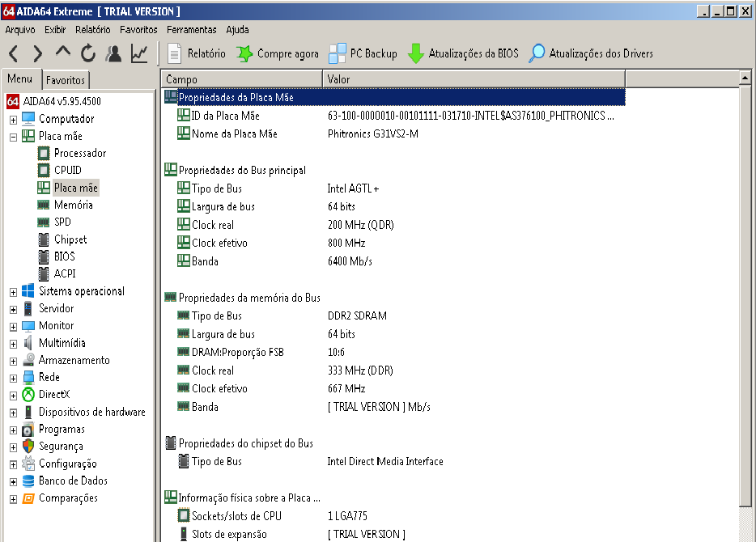Click the Intel Direct Media Interface value
The width and height of the screenshot is (756, 542).
coord(385,462)
